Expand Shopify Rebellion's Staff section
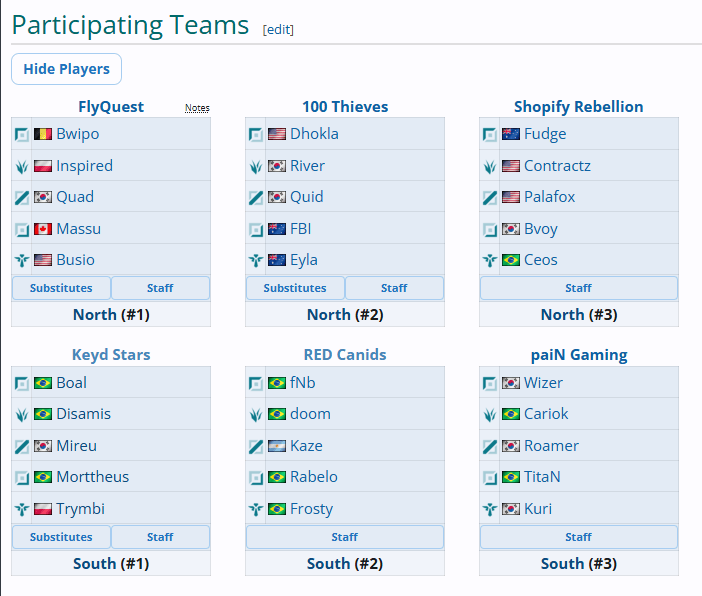This screenshot has width=702, height=596. [578, 288]
